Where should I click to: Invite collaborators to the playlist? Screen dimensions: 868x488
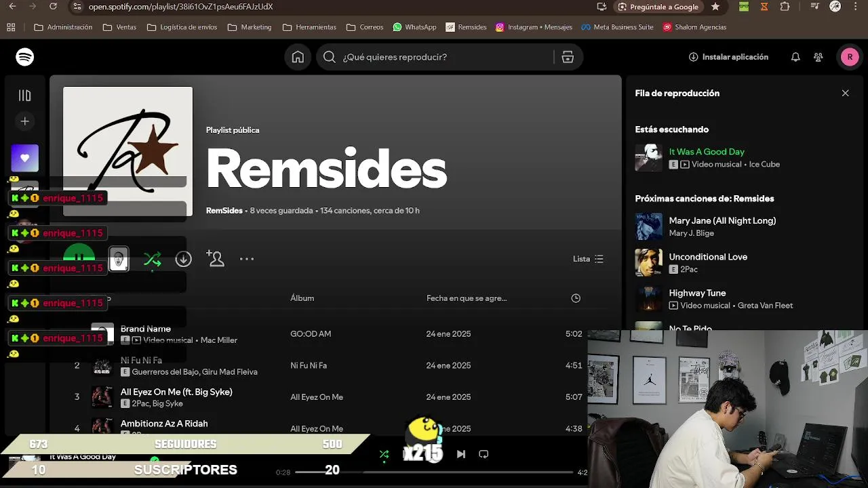(215, 258)
